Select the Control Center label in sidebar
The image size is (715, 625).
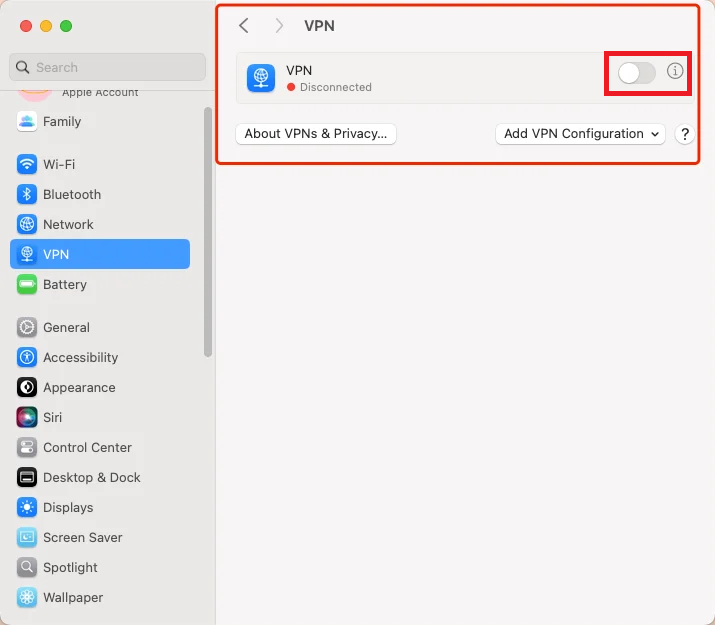[x=88, y=448]
